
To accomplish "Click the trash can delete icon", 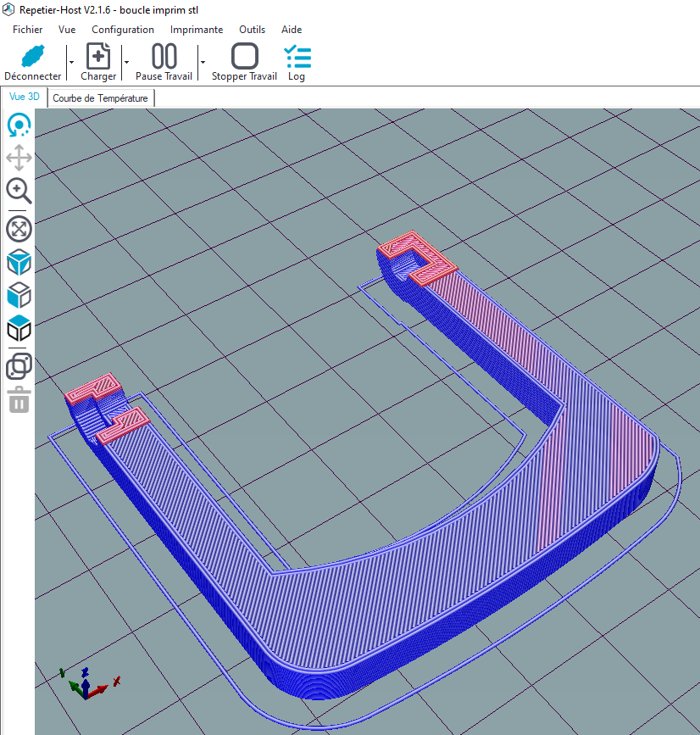I will 19,400.
